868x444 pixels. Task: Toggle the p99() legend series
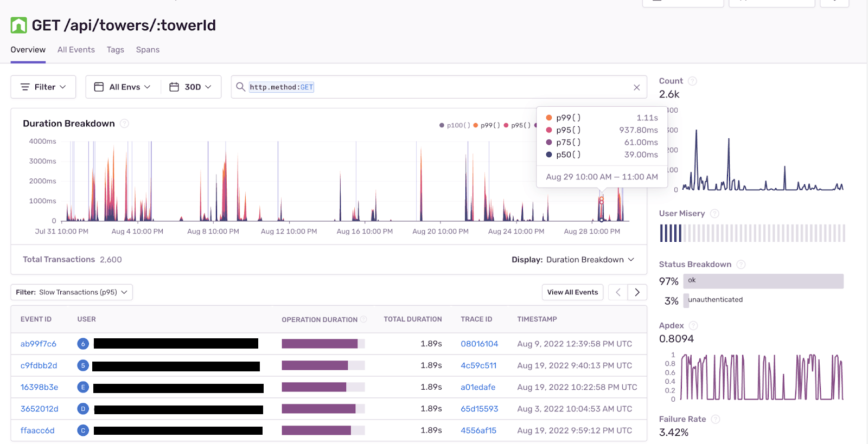point(486,125)
